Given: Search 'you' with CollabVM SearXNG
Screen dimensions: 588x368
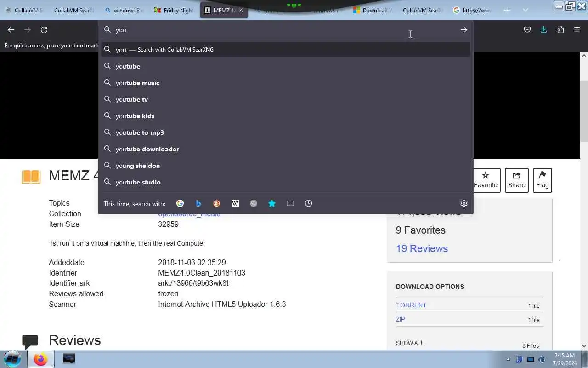Looking at the screenshot, I should click(x=286, y=49).
